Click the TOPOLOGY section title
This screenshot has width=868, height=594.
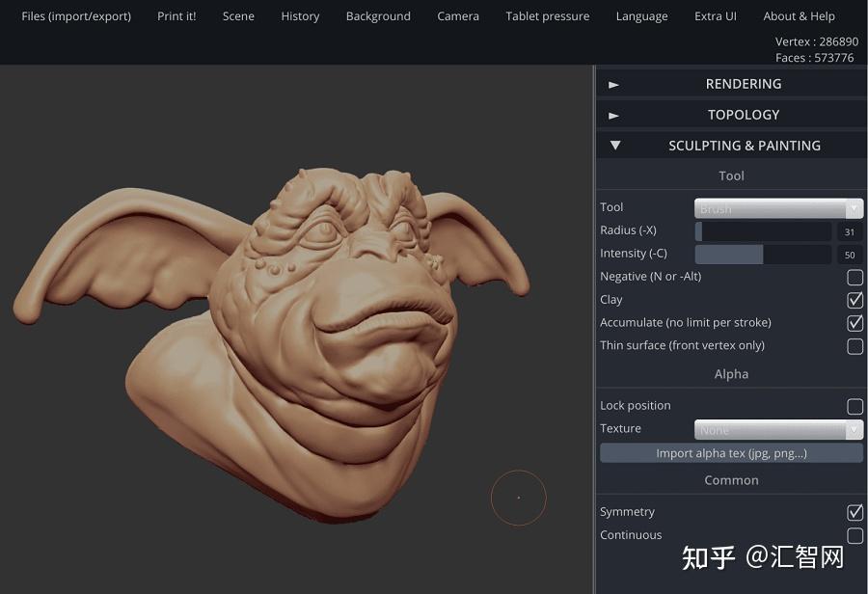tap(743, 115)
